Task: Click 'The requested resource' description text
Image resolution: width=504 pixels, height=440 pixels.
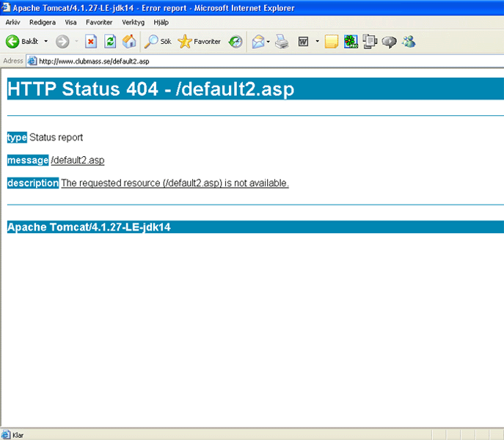Action: tap(175, 183)
